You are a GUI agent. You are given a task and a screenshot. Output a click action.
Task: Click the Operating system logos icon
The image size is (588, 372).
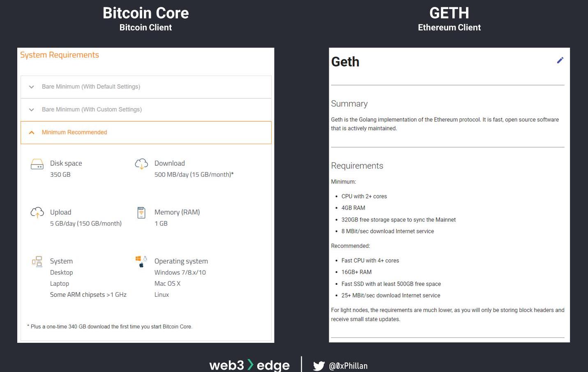coord(141,261)
